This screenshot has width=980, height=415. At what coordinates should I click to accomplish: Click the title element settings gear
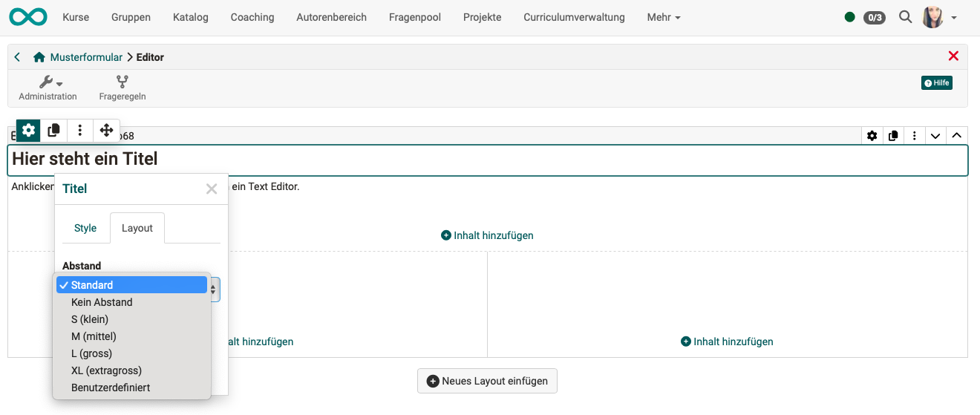point(28,130)
